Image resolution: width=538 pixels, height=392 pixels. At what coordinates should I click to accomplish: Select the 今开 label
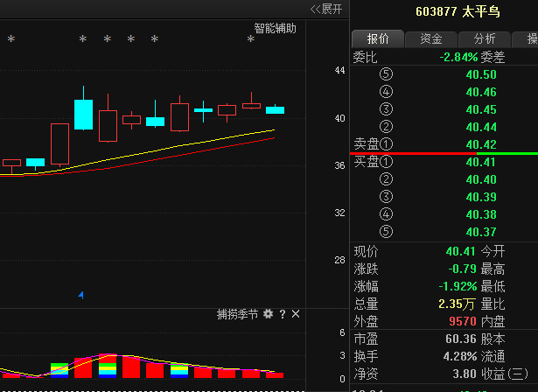coord(493,251)
